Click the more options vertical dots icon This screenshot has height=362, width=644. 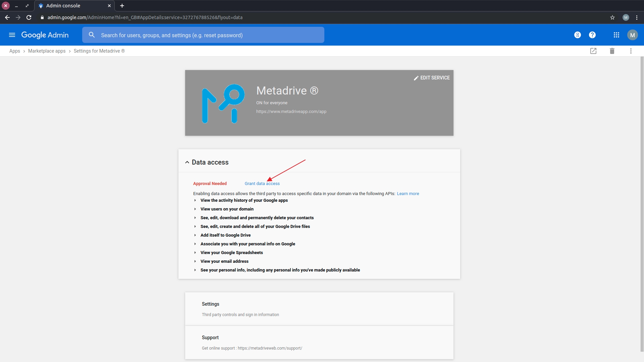631,51
